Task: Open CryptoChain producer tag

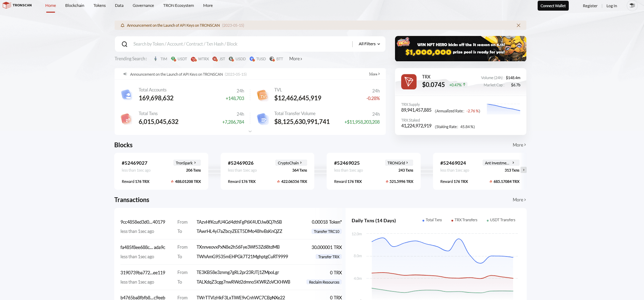Action: tap(291, 163)
